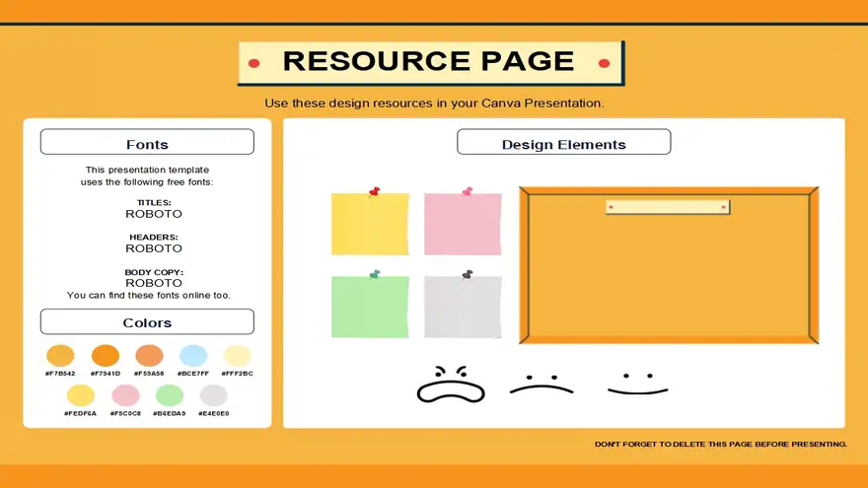Select the 'HEADERS:' label
This screenshot has width=868, height=488.
154,237
